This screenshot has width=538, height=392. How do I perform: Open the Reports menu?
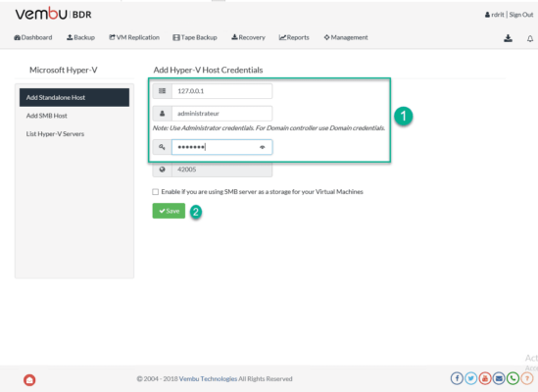coord(294,37)
